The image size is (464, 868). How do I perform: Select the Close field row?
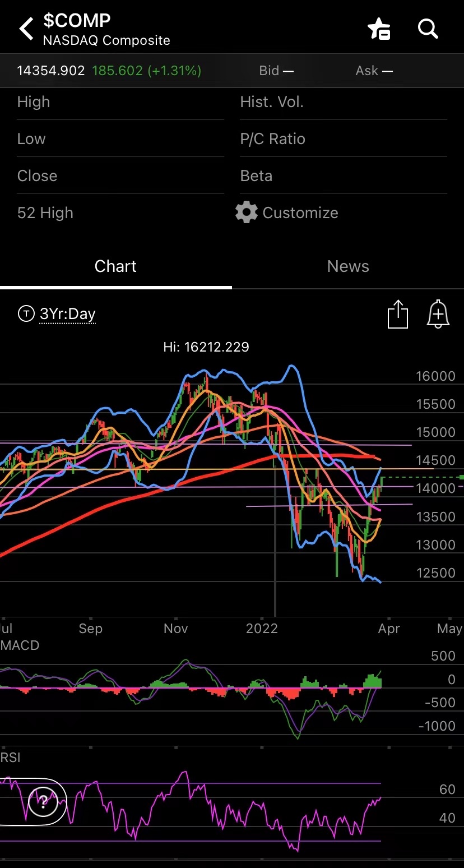pyautogui.click(x=120, y=176)
